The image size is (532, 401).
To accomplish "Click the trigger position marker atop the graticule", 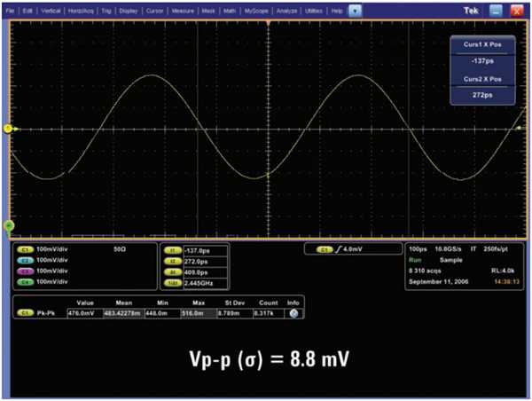I will 269,23.
